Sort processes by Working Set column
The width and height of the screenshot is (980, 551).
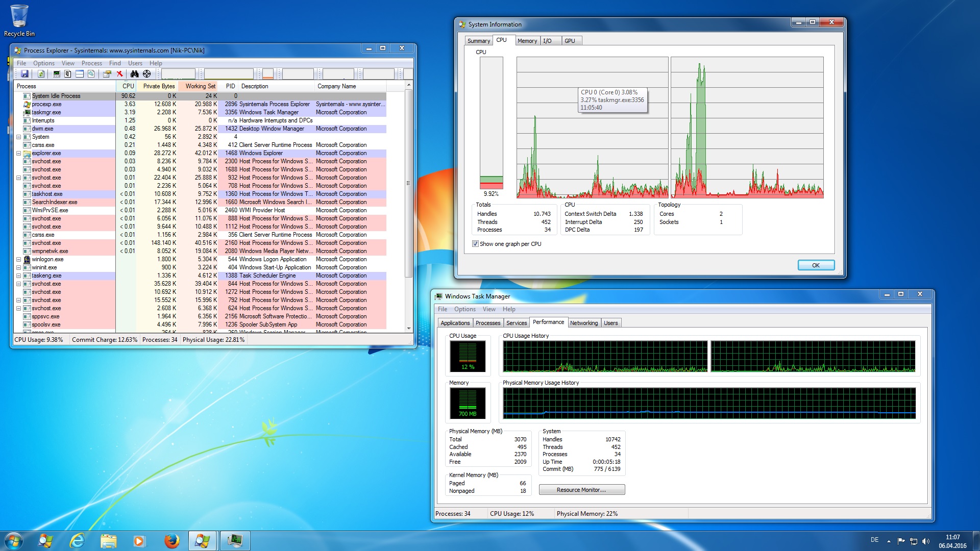pos(200,86)
